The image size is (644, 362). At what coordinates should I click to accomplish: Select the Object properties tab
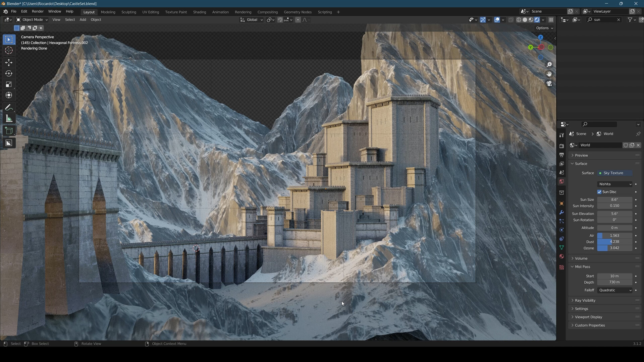(561, 203)
